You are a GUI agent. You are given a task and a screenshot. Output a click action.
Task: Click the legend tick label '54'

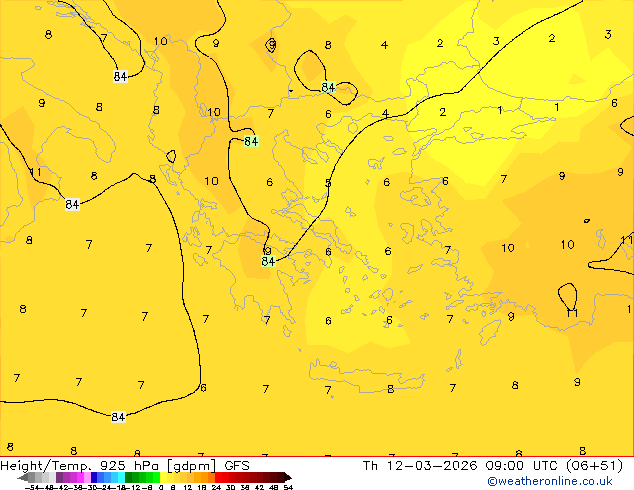tap(288, 487)
